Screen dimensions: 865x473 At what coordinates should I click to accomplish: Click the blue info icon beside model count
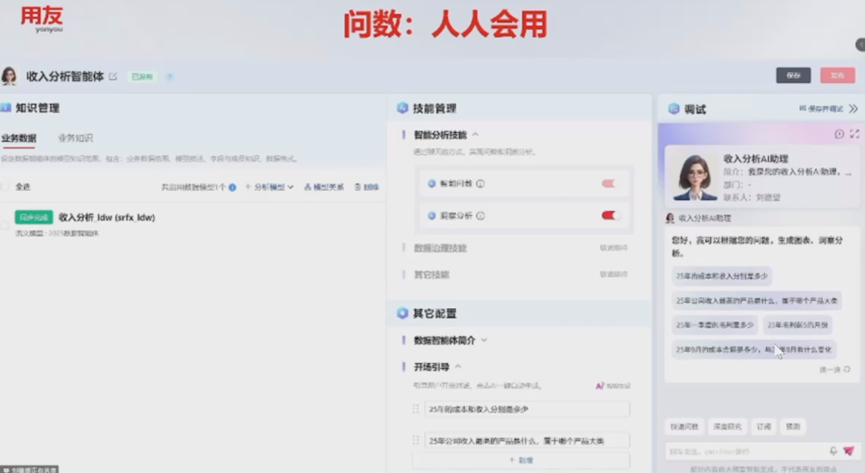[x=232, y=187]
